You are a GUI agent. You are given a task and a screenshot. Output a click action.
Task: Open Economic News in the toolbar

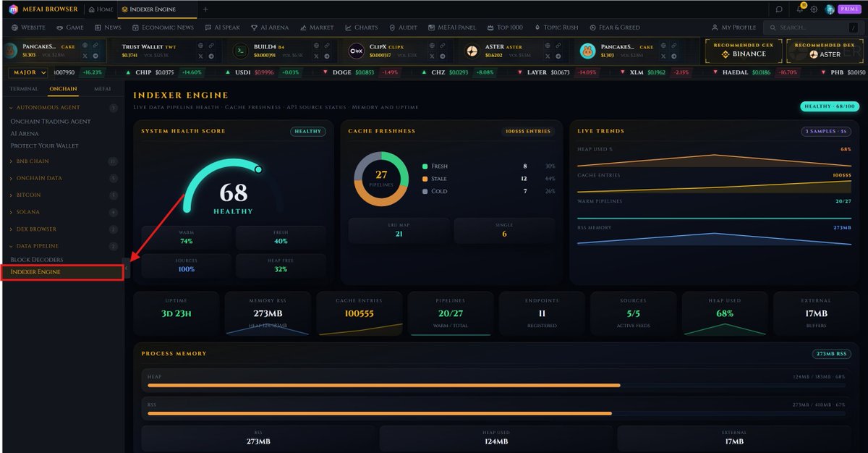click(x=163, y=27)
